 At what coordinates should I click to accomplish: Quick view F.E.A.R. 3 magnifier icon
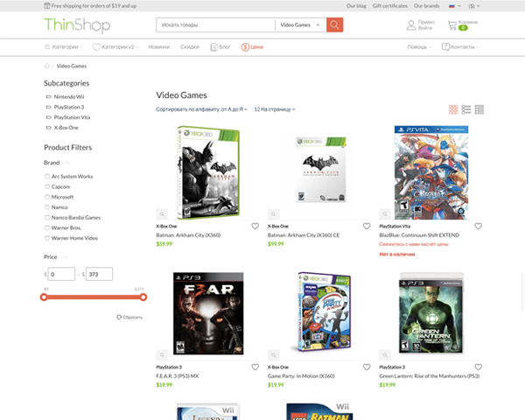[162, 354]
